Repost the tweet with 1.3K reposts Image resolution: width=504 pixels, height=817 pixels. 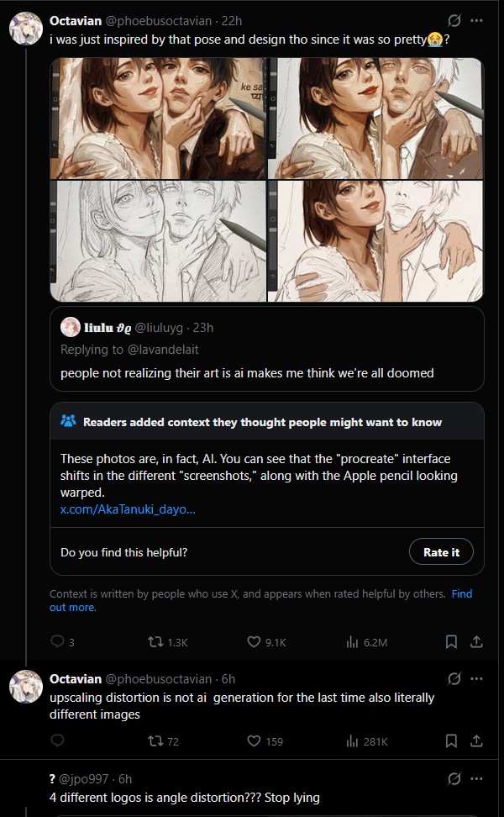168,642
